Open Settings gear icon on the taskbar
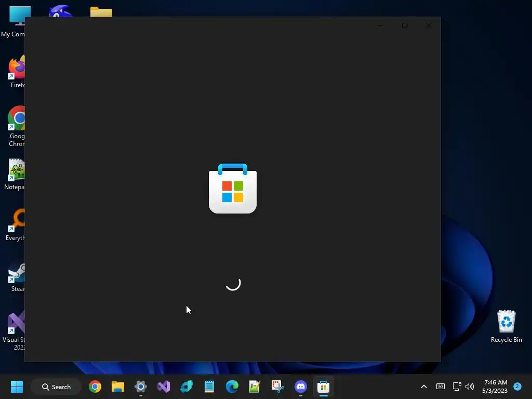Screen dimensions: 532x399 [140, 387]
